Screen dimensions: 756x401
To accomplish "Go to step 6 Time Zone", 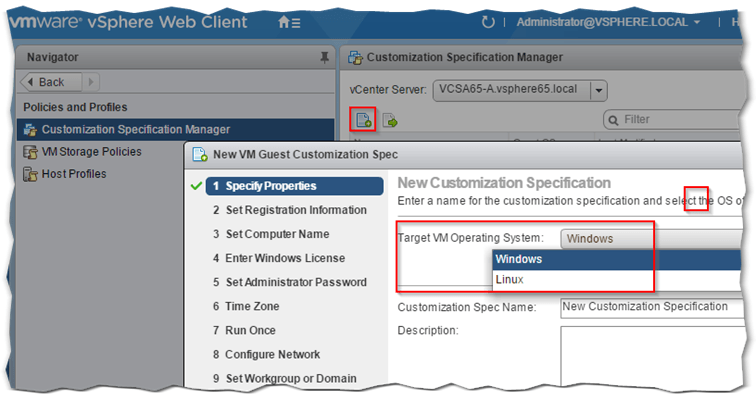I will 246,307.
